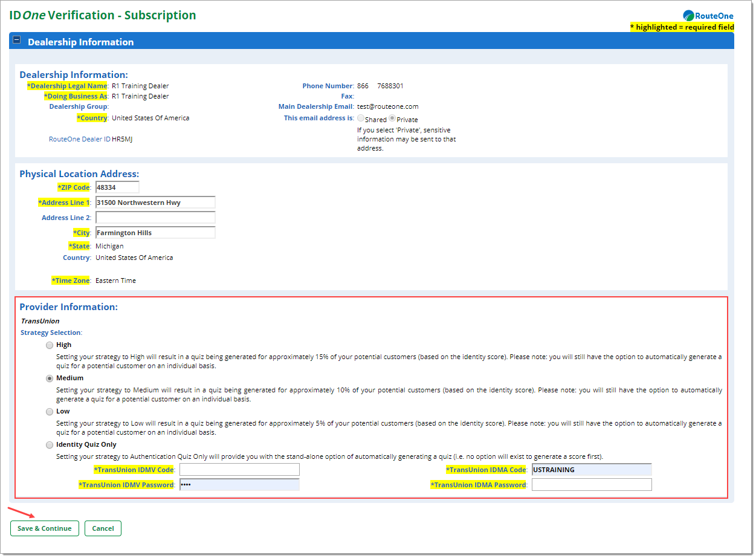Click the state value Michigan

(x=109, y=246)
